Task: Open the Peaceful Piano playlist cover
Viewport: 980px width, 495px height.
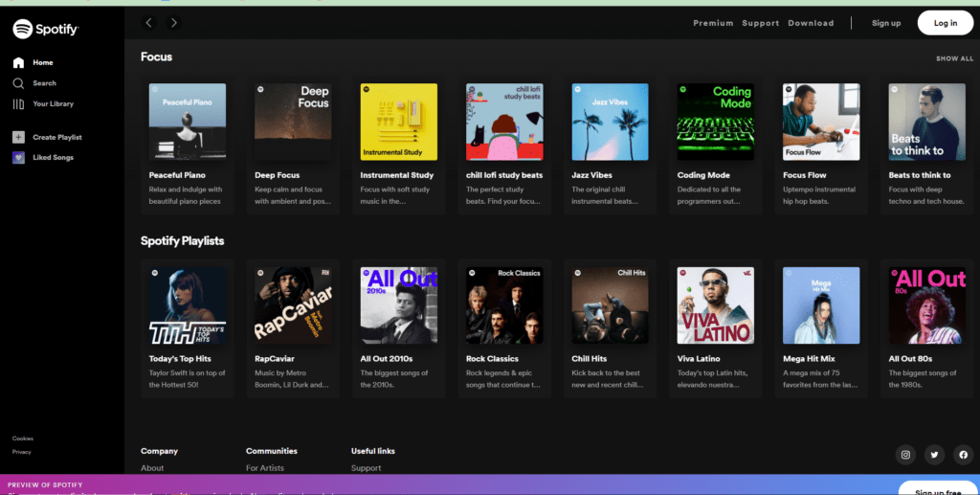Action: tap(188, 122)
